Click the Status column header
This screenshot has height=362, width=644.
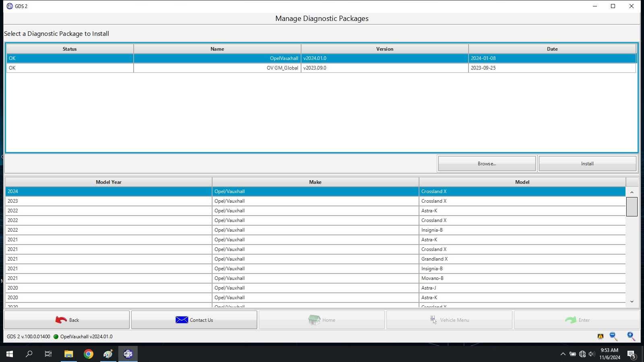pos(70,49)
